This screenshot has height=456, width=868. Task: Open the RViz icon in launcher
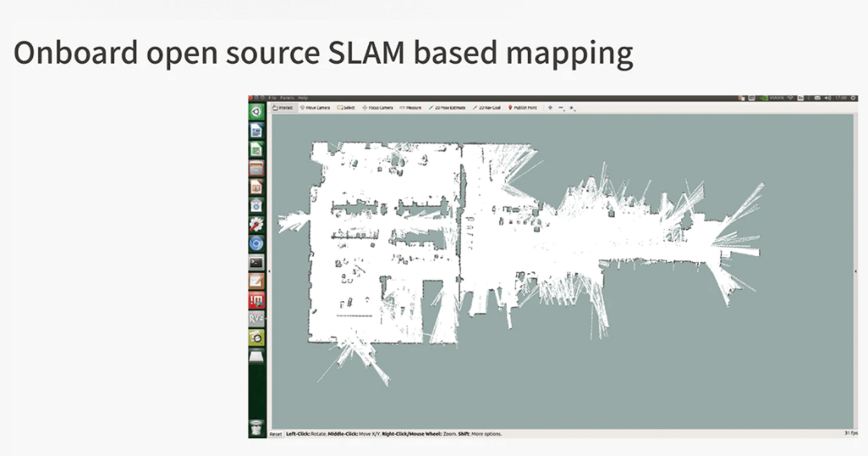[256, 318]
